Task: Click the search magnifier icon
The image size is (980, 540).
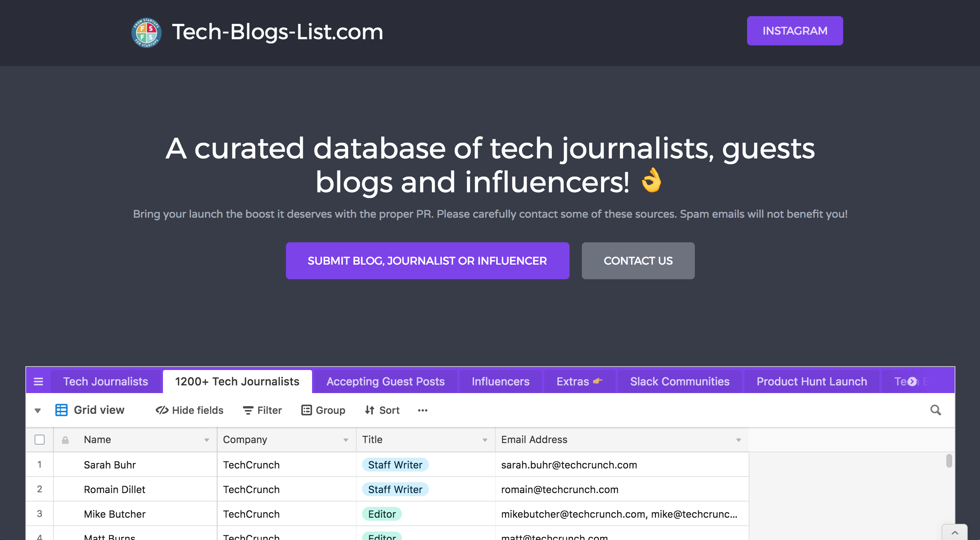Action: [x=935, y=410]
